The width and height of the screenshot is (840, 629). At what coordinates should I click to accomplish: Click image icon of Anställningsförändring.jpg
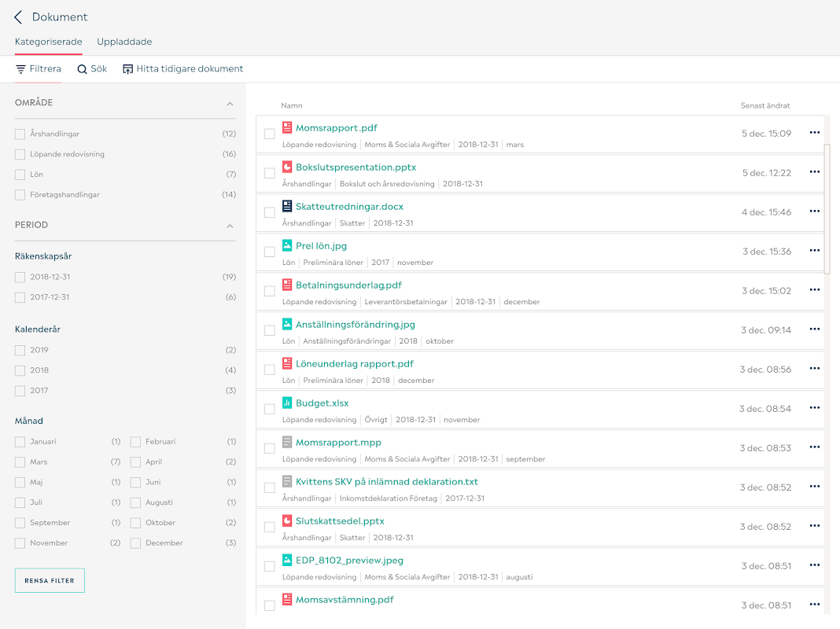click(287, 324)
